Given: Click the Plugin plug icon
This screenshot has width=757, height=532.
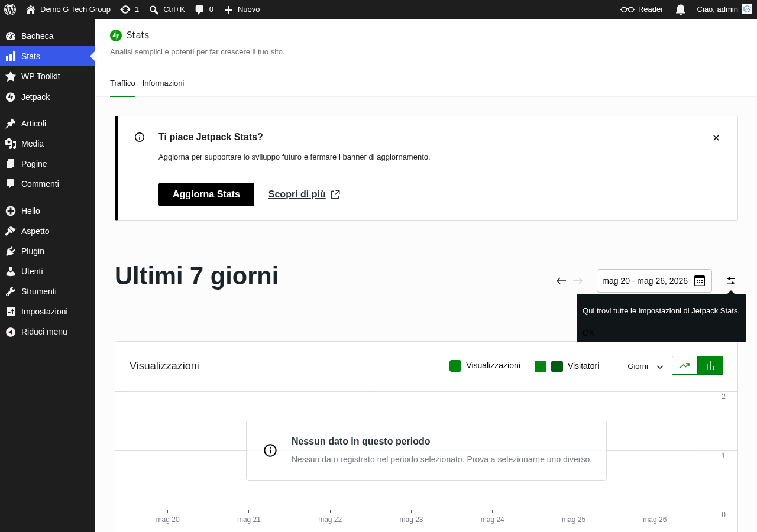Looking at the screenshot, I should point(11,251).
